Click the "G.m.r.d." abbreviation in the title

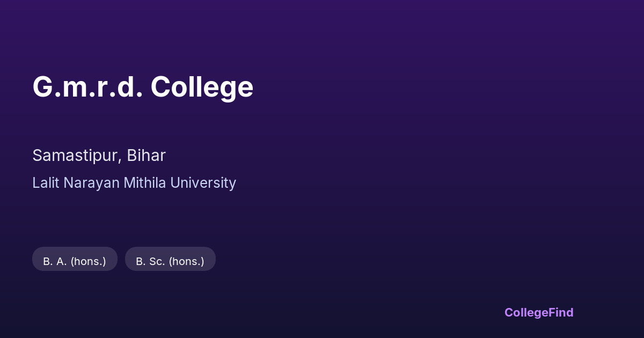(x=87, y=87)
